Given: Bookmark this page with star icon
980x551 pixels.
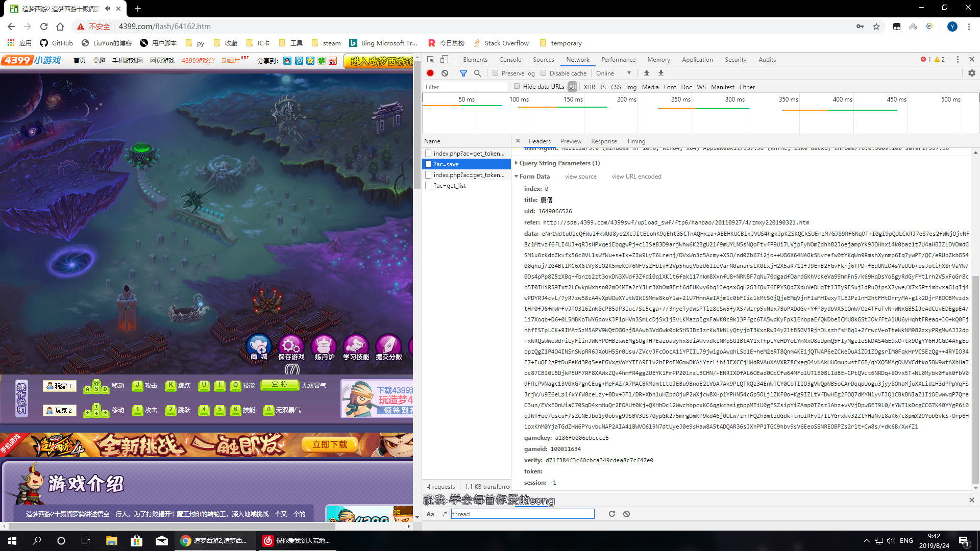Looking at the screenshot, I should 876,27.
